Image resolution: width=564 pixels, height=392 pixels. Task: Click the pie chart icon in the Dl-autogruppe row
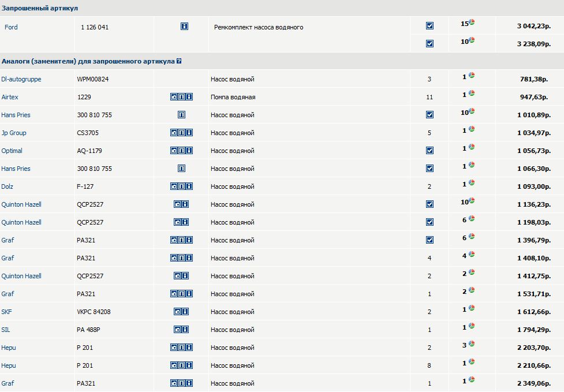point(472,76)
